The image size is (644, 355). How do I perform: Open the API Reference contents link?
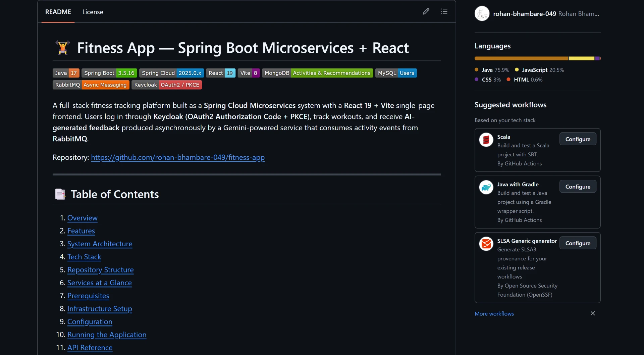90,348
